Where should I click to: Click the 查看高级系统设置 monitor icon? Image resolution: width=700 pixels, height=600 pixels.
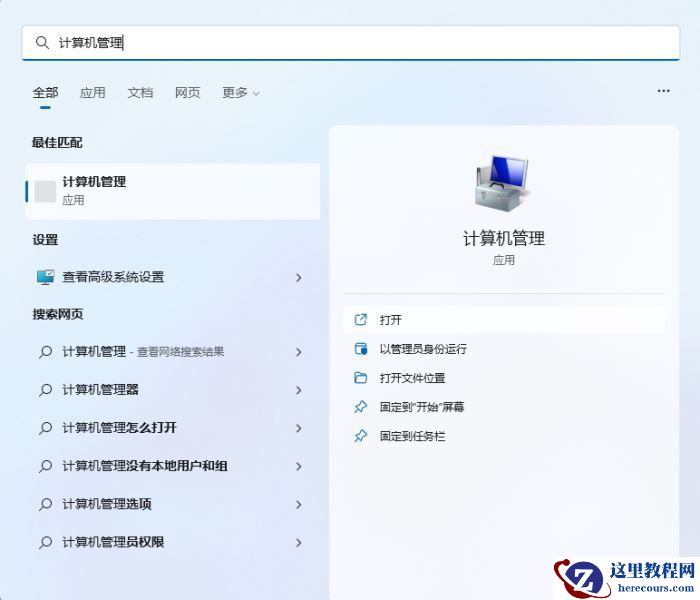click(45, 277)
